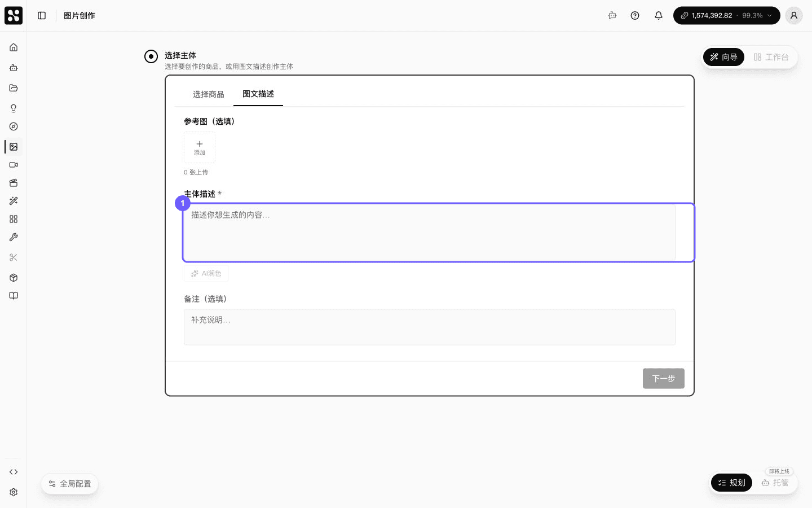Screen dimensions: 812x508
Task: Switch to 工作台 mode
Action: [771, 57]
